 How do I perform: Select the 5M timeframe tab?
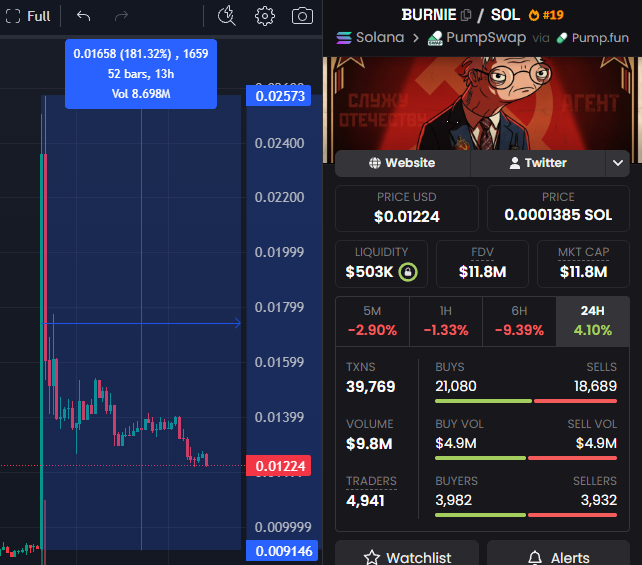click(x=372, y=321)
